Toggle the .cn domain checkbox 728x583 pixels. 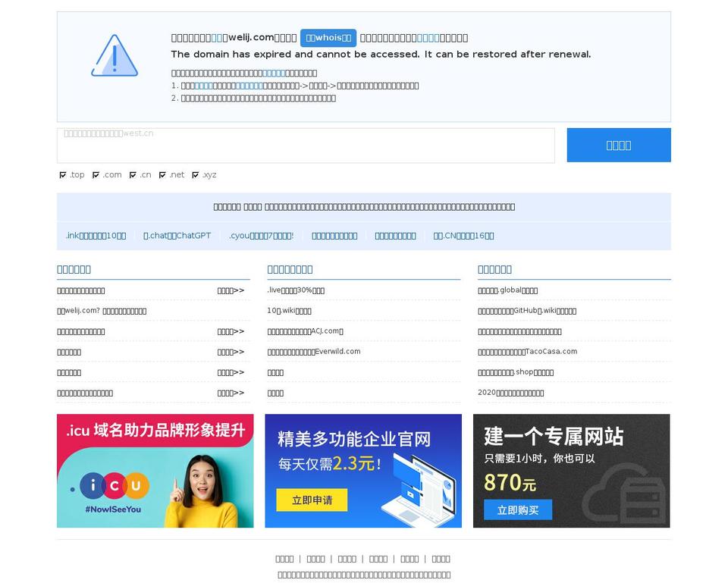(x=133, y=175)
